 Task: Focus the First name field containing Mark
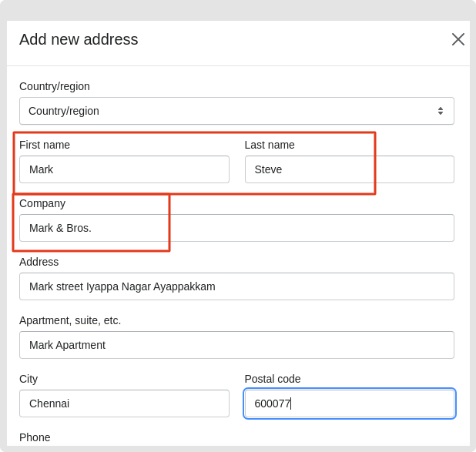[124, 169]
